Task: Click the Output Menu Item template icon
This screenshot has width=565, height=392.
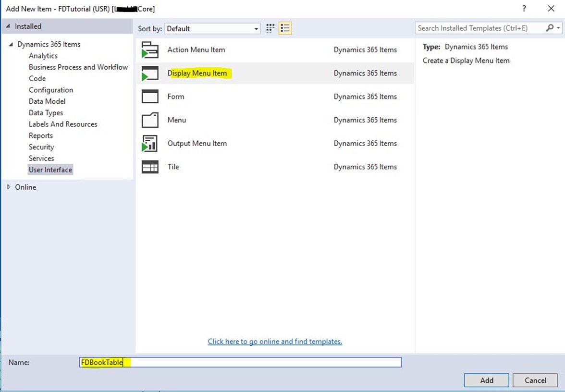Action: (150, 143)
